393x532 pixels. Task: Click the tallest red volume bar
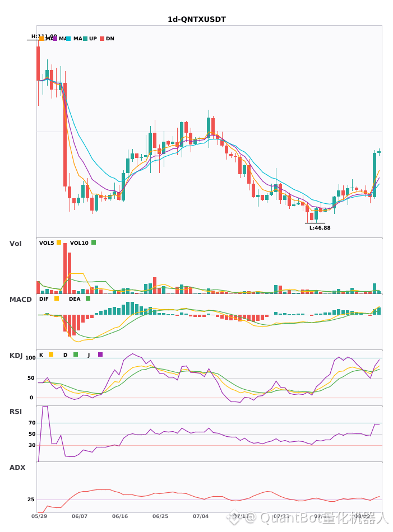pos(65,268)
